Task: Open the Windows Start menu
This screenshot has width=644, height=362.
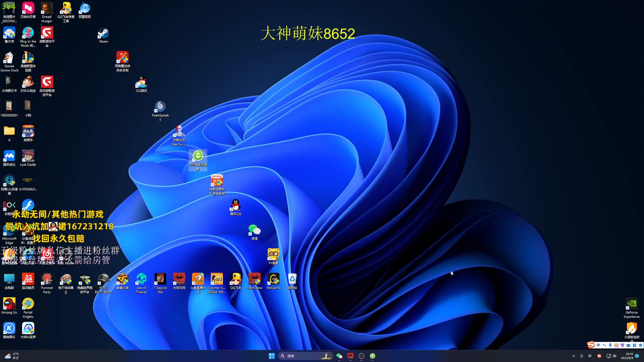Action: [x=272, y=356]
